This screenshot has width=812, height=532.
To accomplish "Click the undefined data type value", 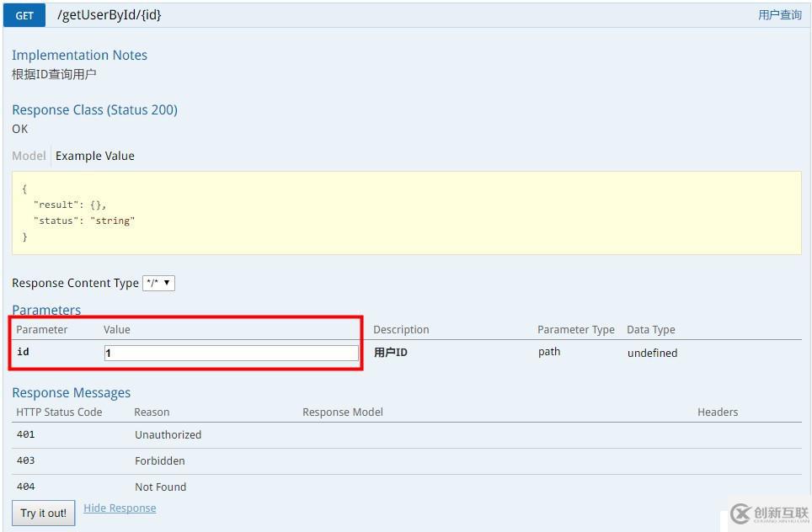I will (653, 353).
